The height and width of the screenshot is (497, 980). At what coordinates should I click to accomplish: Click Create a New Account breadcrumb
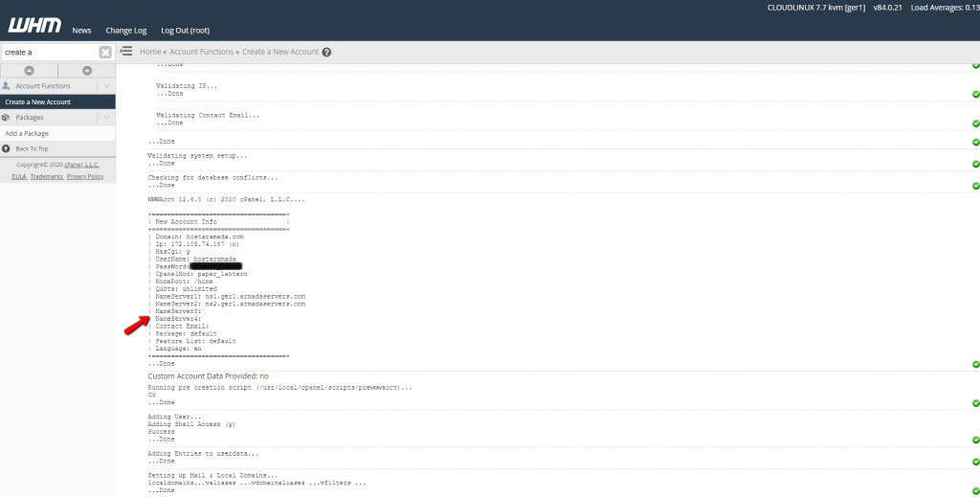[280, 52]
